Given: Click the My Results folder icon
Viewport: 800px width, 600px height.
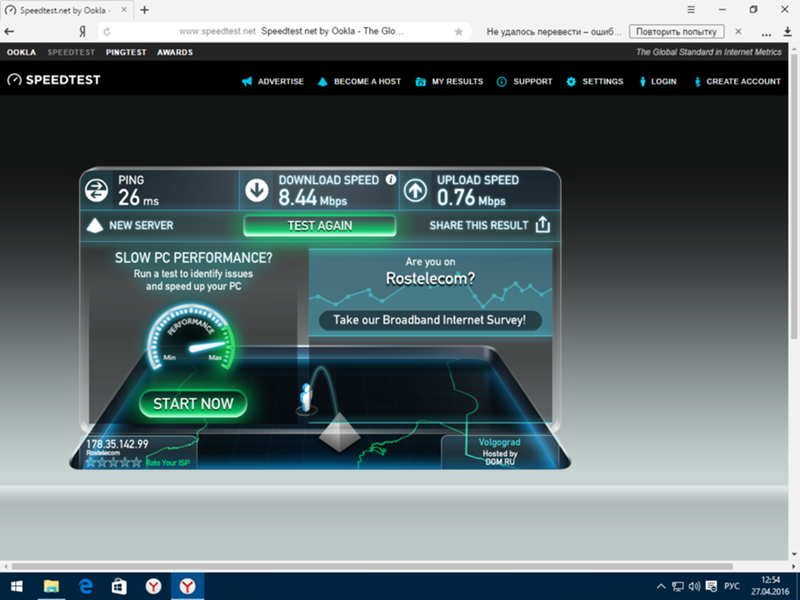Looking at the screenshot, I should pyautogui.click(x=420, y=82).
